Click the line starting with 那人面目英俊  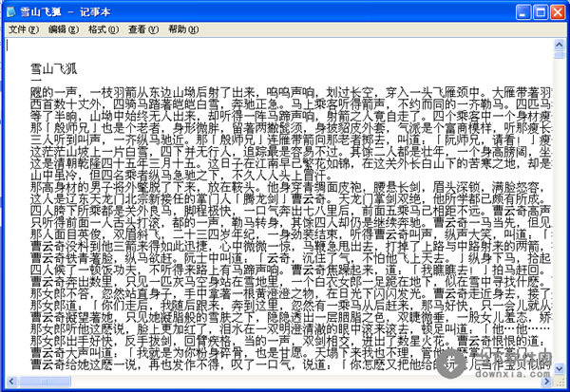point(291,234)
